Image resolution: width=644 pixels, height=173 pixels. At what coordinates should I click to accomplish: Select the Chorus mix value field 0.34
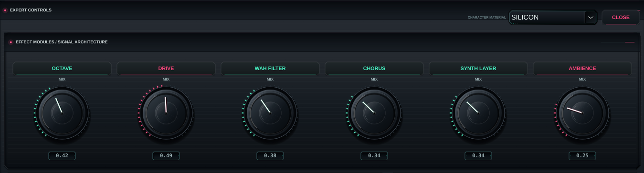pos(374,155)
